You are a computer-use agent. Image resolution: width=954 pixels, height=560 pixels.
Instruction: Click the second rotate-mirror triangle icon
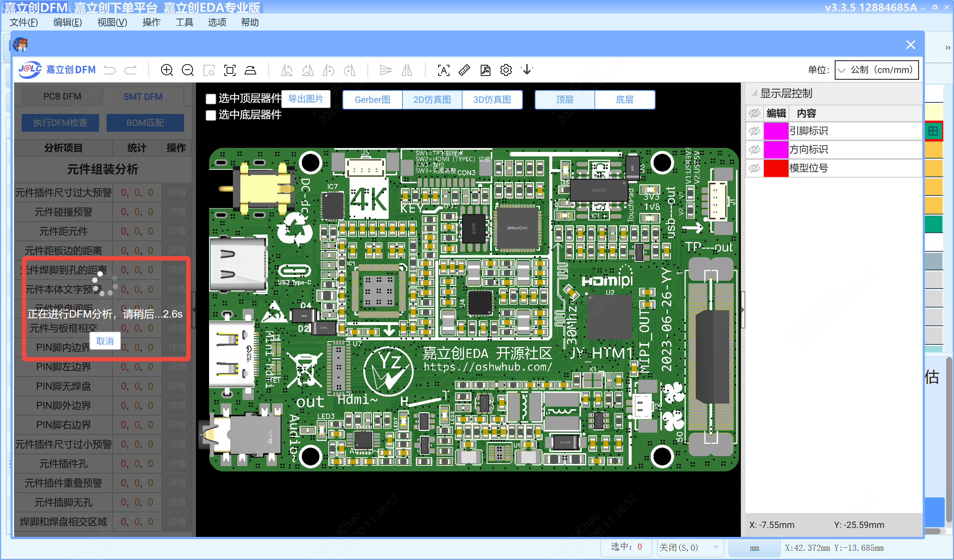[307, 70]
